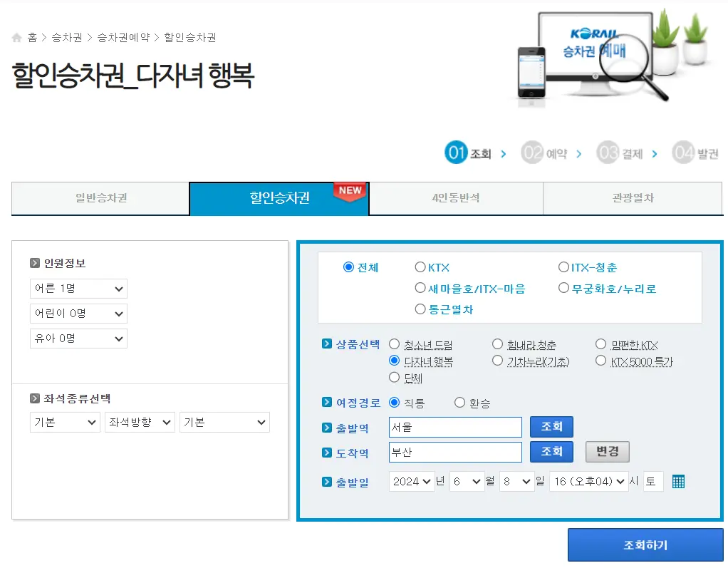Screen dimensions: 728x568
Task: Switch to the 4인동반석 tab
Action: (456, 198)
